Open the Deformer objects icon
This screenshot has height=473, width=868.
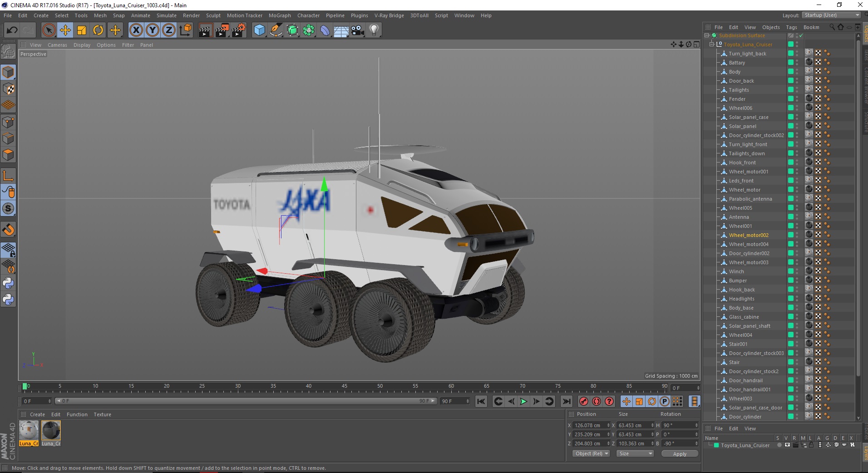tap(325, 30)
